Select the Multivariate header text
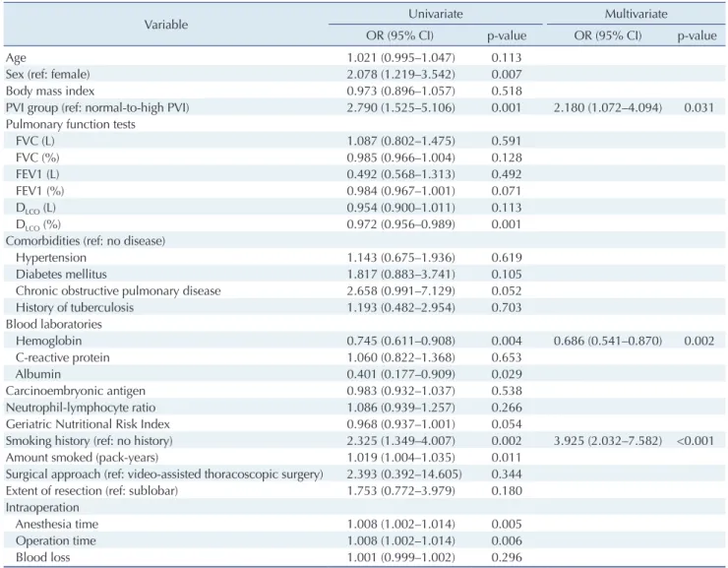728x568 pixels. (x=637, y=14)
